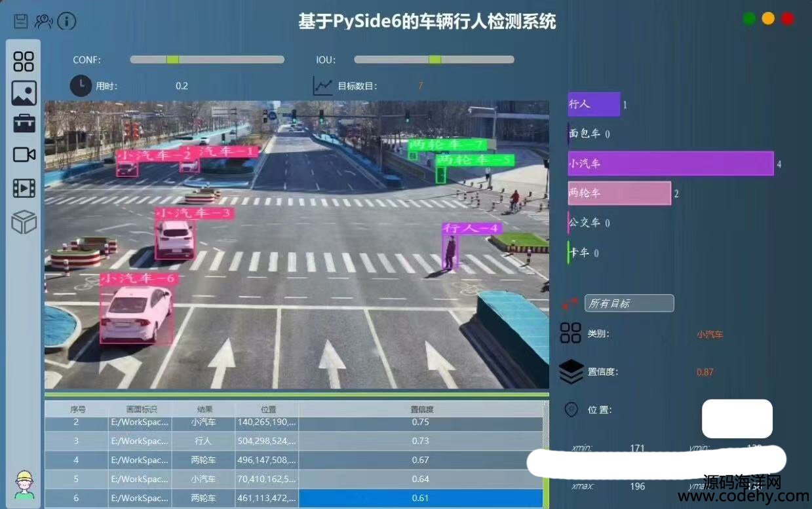Open the 所有目标 target combo box
This screenshot has height=509, width=812.
(629, 303)
